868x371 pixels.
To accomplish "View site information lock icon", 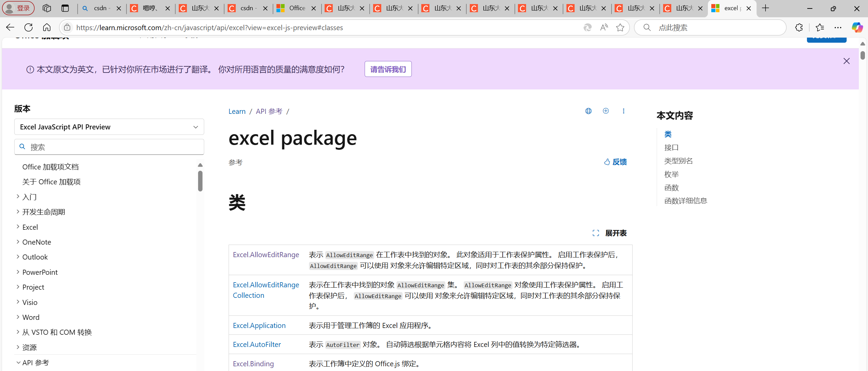I will point(67,27).
